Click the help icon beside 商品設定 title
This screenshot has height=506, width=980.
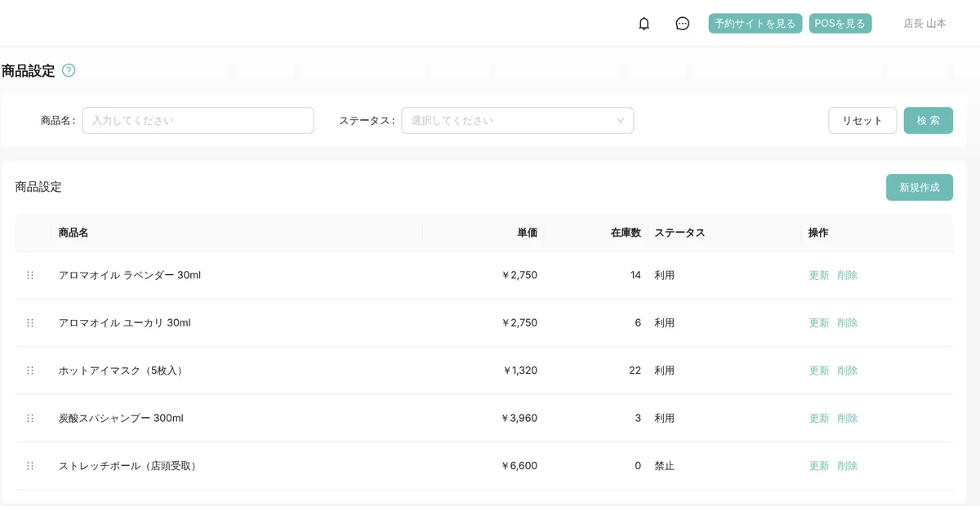pos(69,70)
